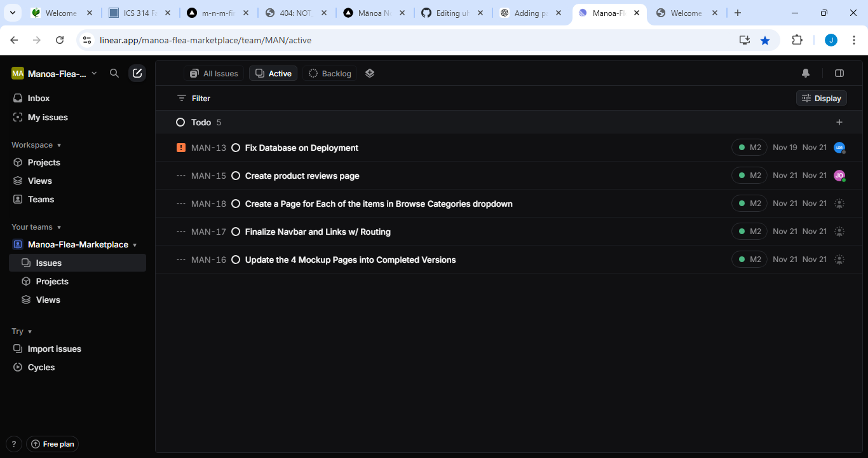868x458 pixels.
Task: Click Todo status circle on MAN-18
Action: [x=236, y=204]
